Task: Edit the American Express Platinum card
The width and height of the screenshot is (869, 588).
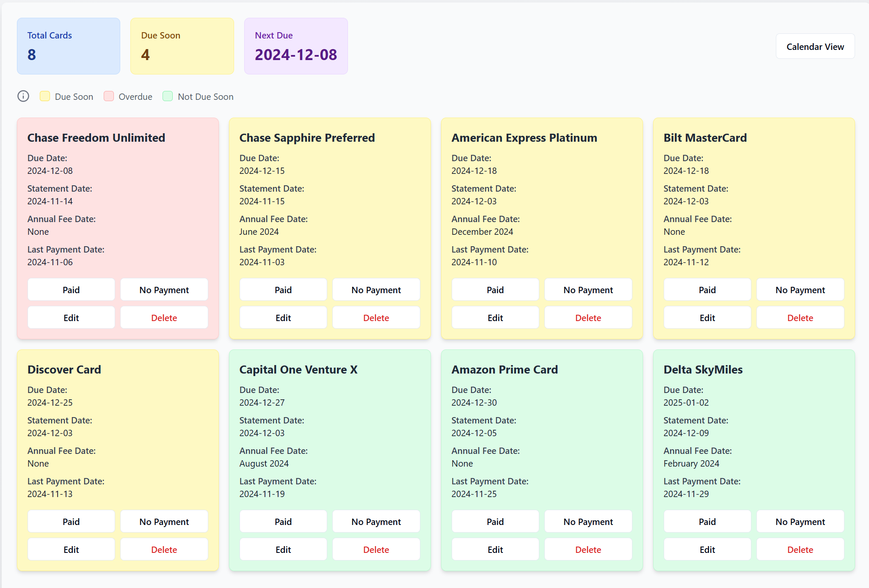Action: [495, 318]
